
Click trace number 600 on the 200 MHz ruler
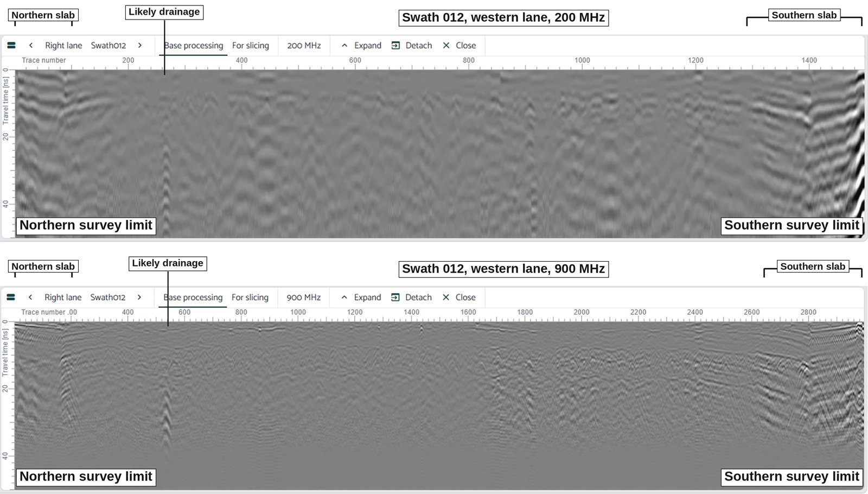[355, 60]
